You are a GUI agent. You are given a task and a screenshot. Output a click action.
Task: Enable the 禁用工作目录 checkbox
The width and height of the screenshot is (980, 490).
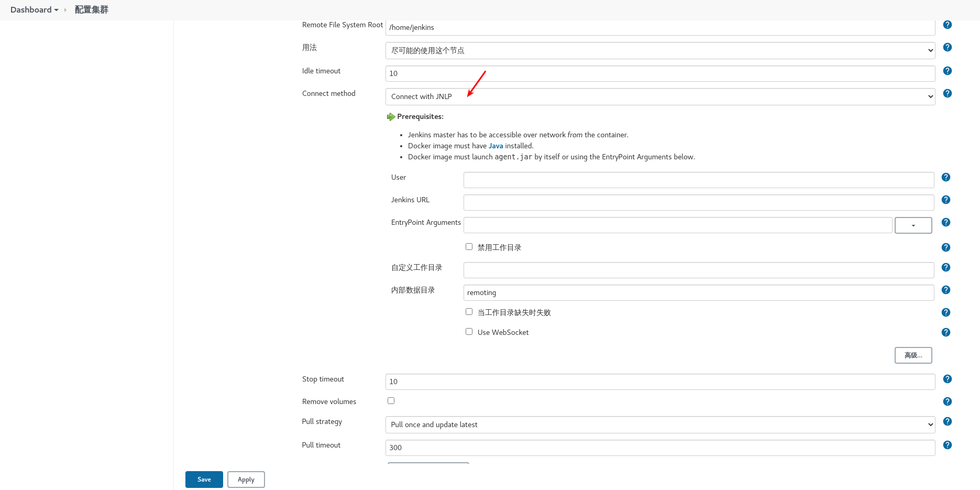(469, 246)
